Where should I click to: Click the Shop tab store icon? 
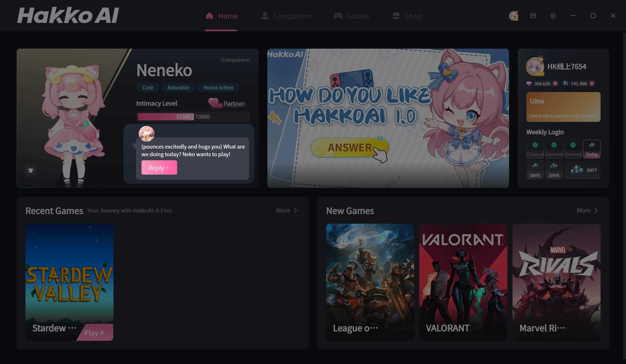click(x=396, y=16)
